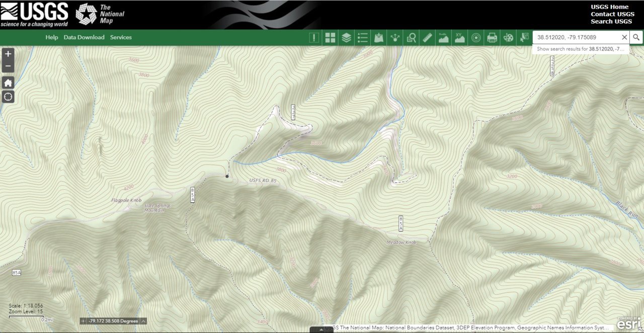
Task: Follow the USGS Home link
Action: pos(610,7)
